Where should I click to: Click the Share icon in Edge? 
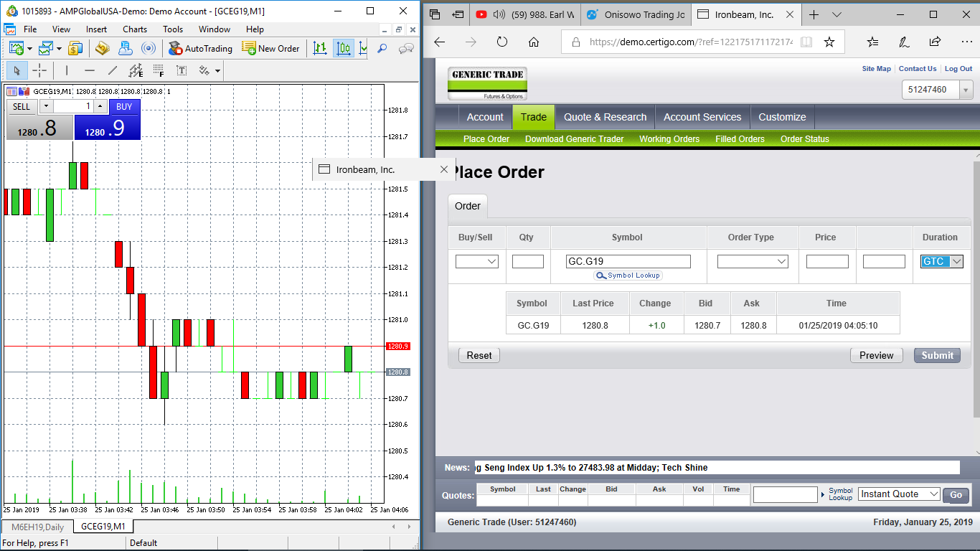pyautogui.click(x=935, y=42)
